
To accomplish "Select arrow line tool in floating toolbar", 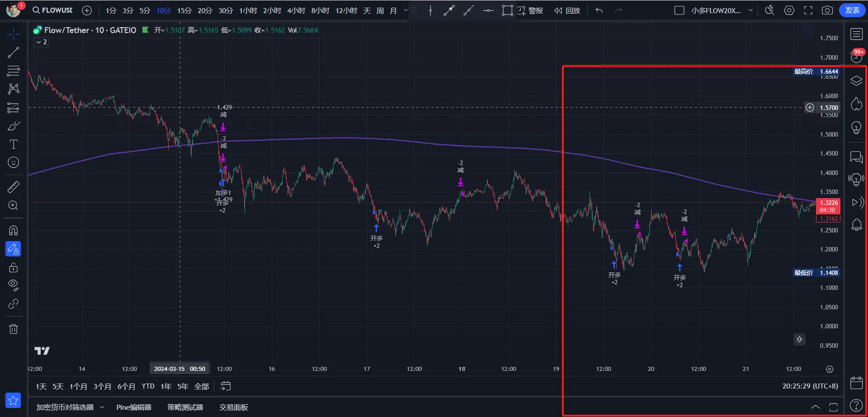I will (x=449, y=10).
